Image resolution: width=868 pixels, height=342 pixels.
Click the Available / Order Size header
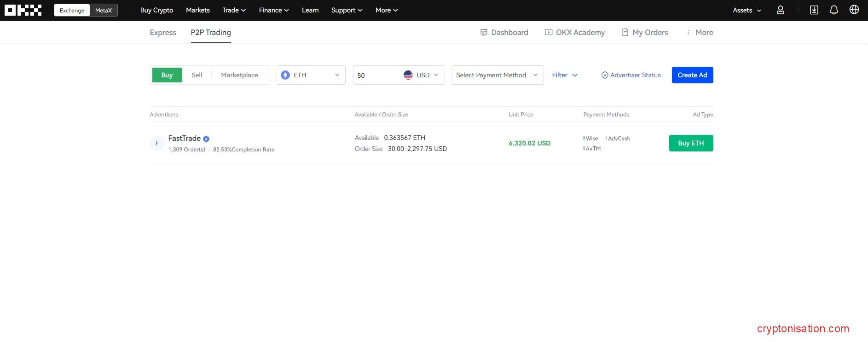(x=381, y=114)
